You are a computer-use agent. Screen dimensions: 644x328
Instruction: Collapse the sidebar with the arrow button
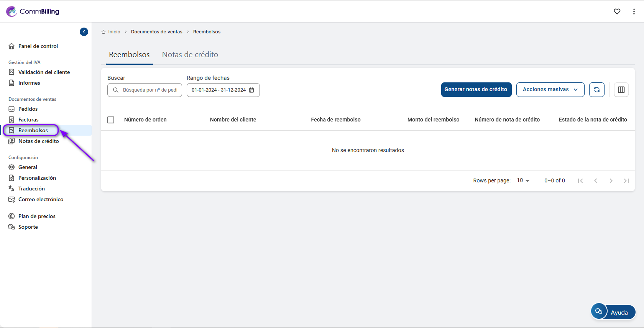pos(84,32)
